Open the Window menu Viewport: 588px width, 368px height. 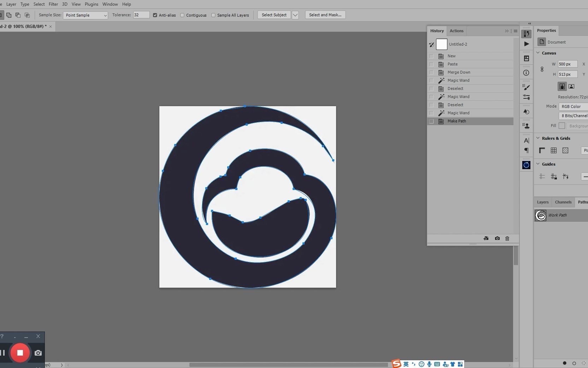pos(110,4)
